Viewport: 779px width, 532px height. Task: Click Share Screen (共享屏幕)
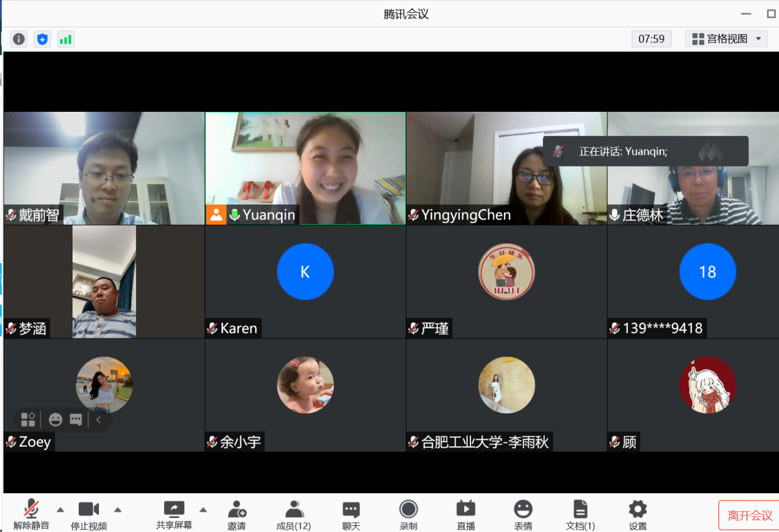tap(174, 514)
